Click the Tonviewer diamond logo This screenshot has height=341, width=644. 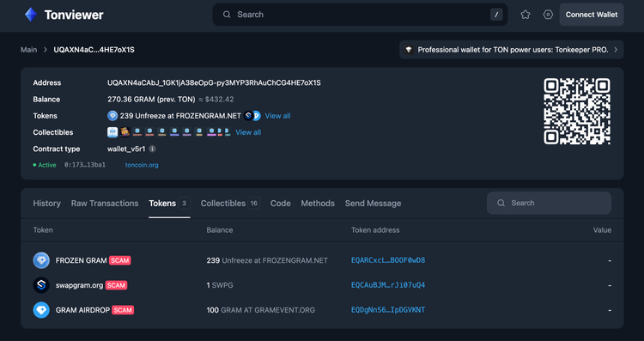coord(31,15)
